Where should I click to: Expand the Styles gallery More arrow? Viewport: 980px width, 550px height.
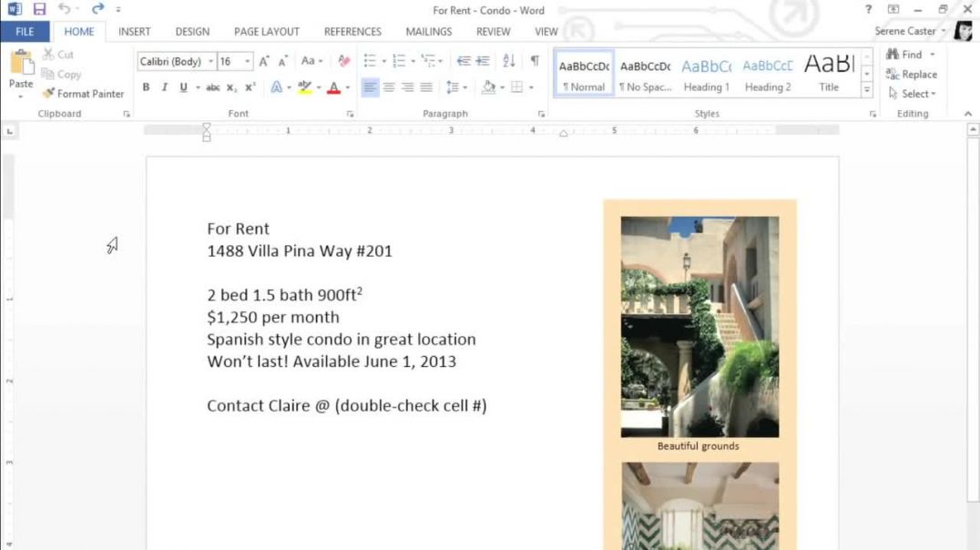pyautogui.click(x=867, y=90)
